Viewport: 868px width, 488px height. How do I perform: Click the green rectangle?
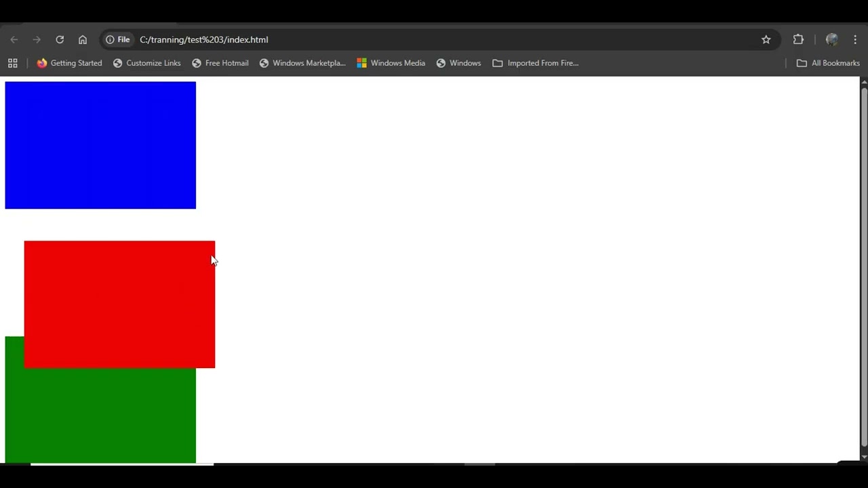pyautogui.click(x=100, y=415)
